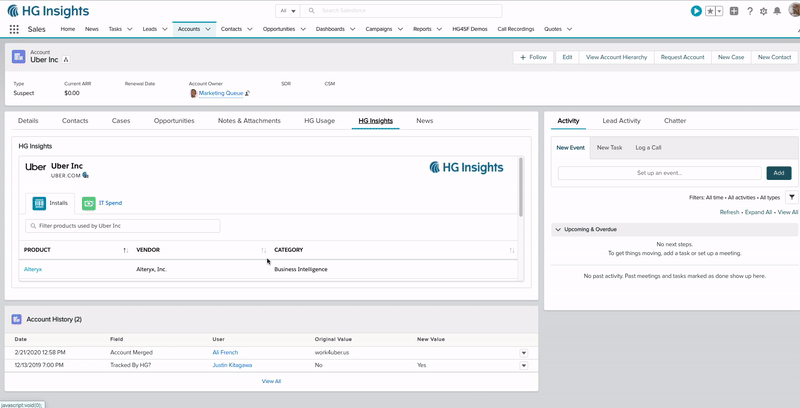This screenshot has height=408, width=800.
Task: Open the Marketing Queue owner link
Action: point(221,93)
